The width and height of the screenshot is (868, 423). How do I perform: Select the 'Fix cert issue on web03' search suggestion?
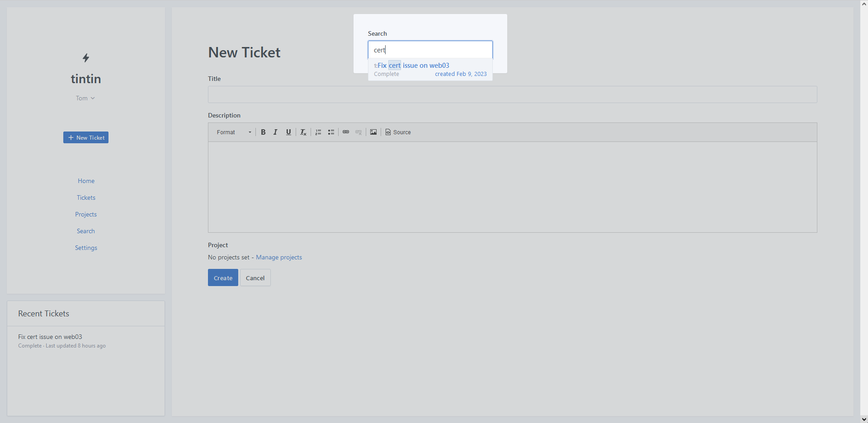tap(413, 66)
